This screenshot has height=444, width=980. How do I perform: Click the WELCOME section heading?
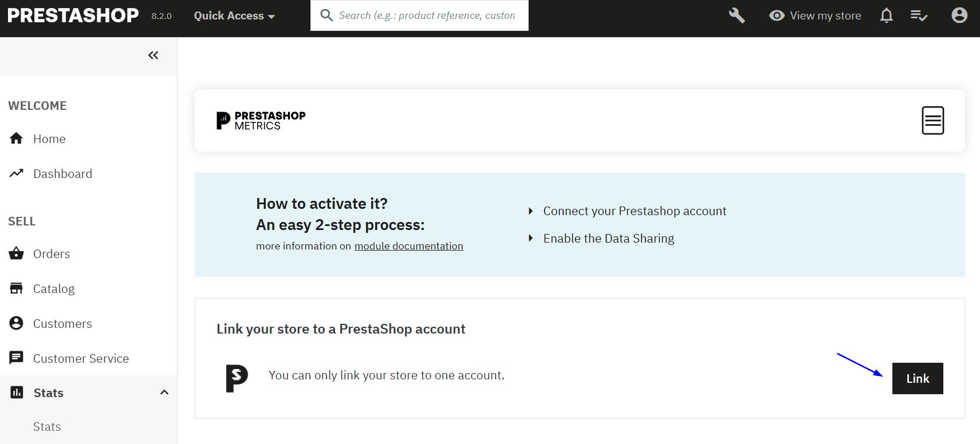[37, 105]
